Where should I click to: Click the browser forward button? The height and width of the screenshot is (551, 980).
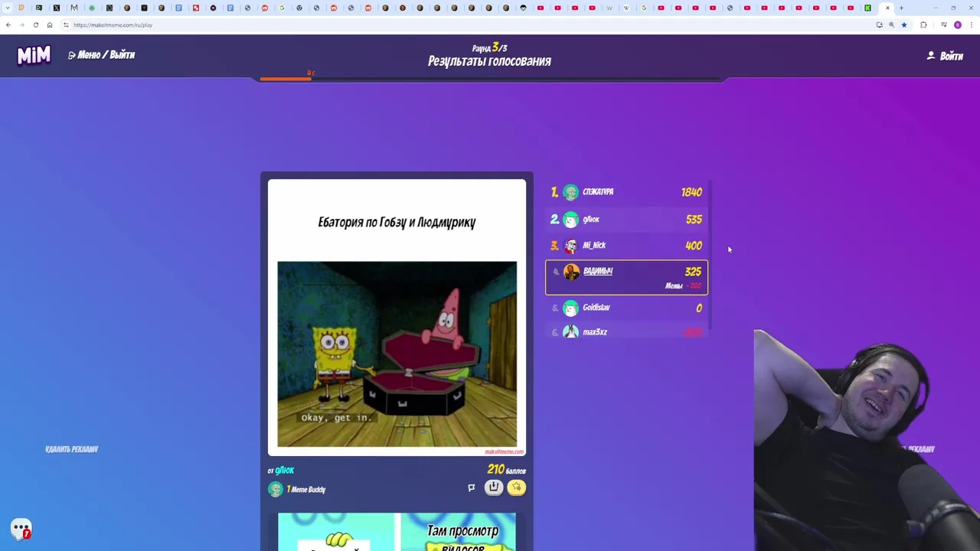21,25
